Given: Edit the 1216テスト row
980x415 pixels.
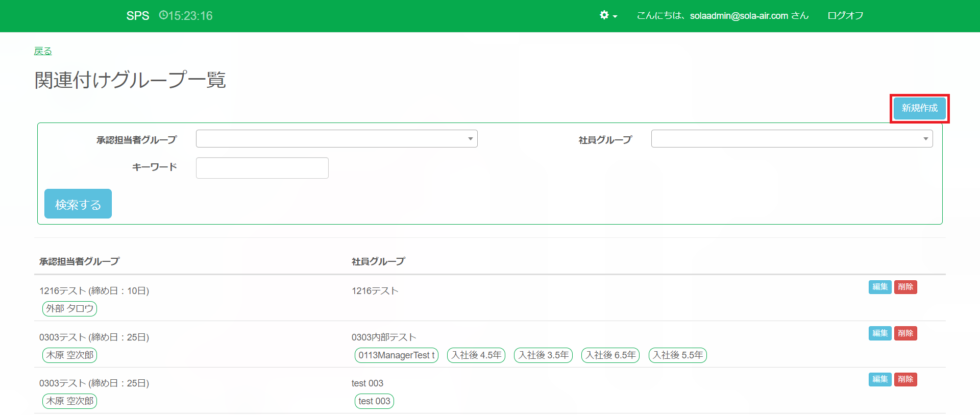Looking at the screenshot, I should tap(879, 287).
